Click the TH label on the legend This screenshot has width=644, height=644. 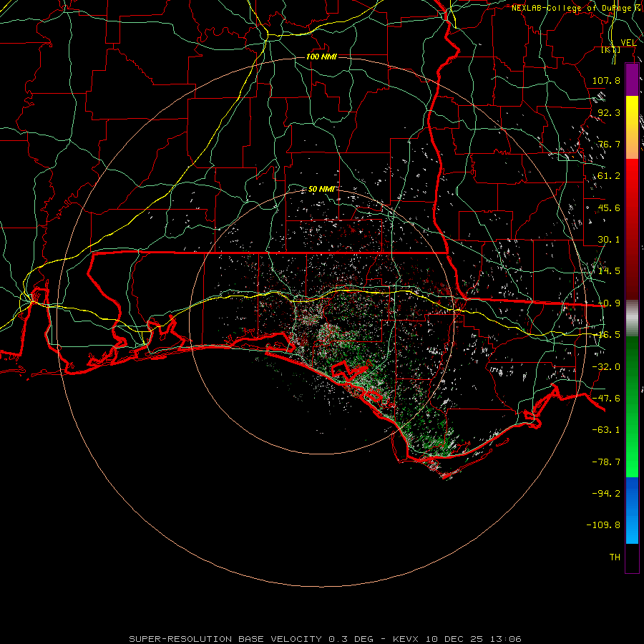[x=615, y=557]
